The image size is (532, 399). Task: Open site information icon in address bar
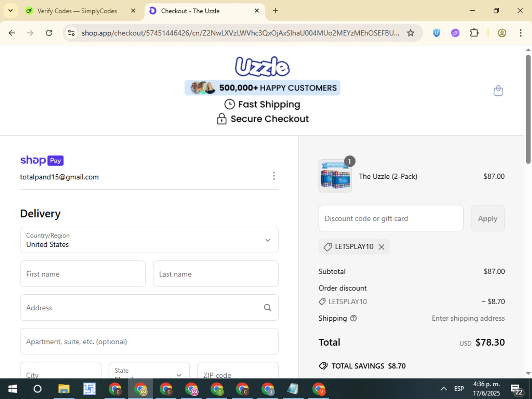[71, 33]
